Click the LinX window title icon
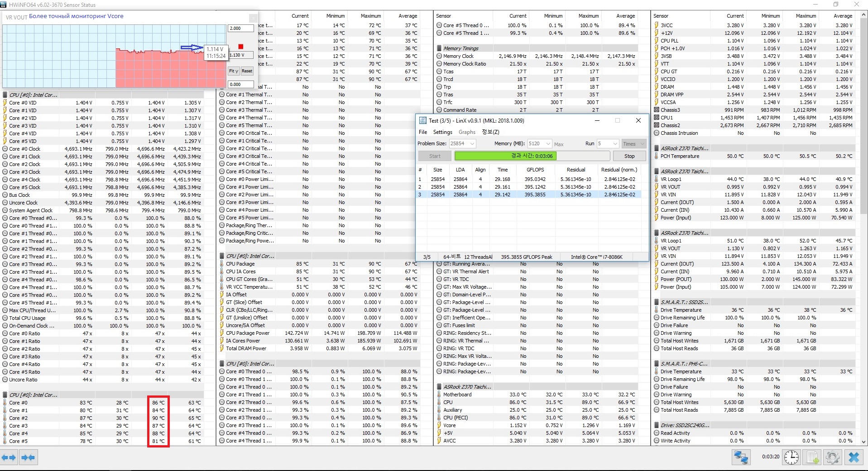The image size is (868, 471). coord(422,121)
